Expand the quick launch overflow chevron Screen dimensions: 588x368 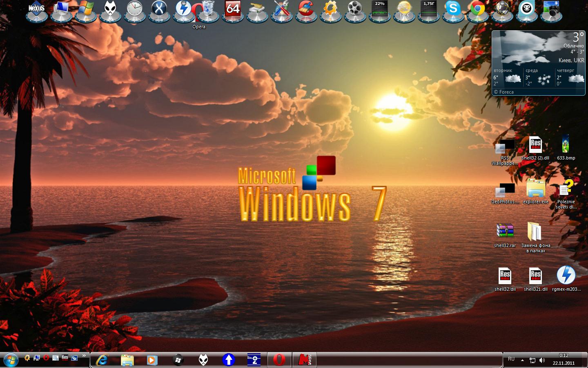[84, 355]
